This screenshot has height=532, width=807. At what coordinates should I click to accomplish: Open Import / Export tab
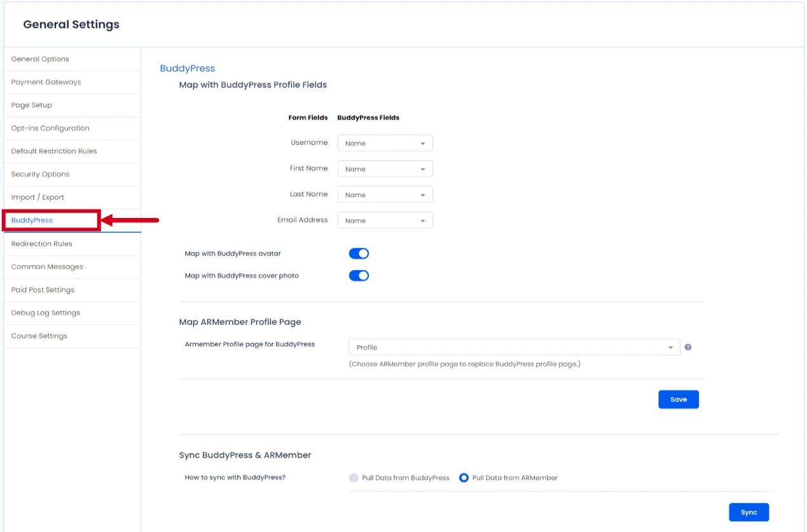coord(72,197)
